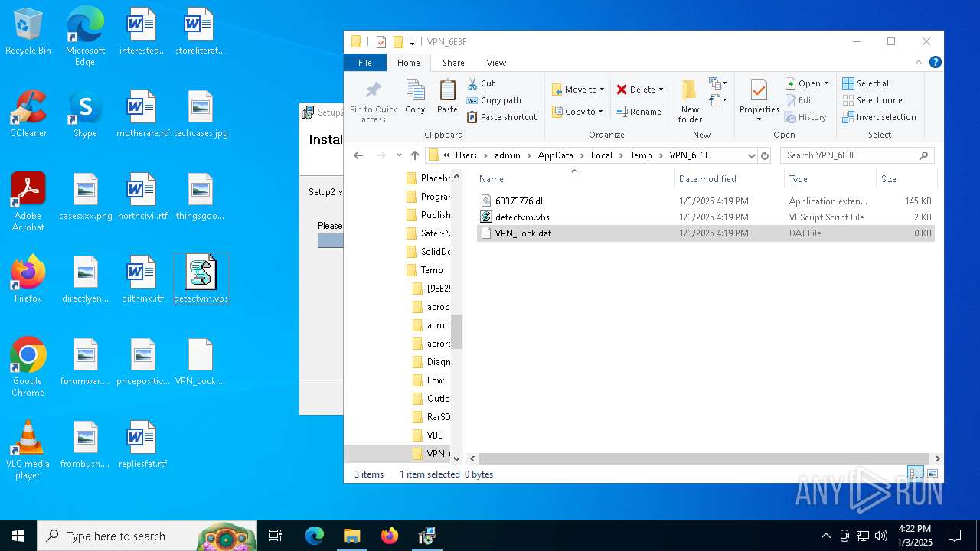980x551 pixels.
Task: Click Select none in ribbon
Action: pyautogui.click(x=872, y=100)
